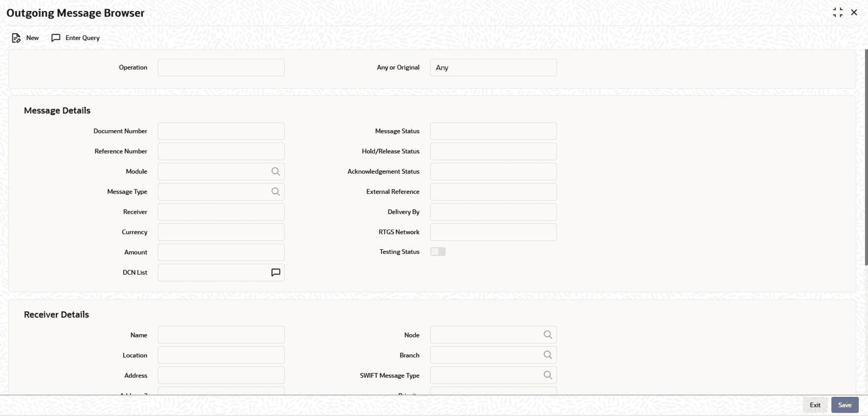Focus the External Reference field
868x416 pixels.
point(494,192)
